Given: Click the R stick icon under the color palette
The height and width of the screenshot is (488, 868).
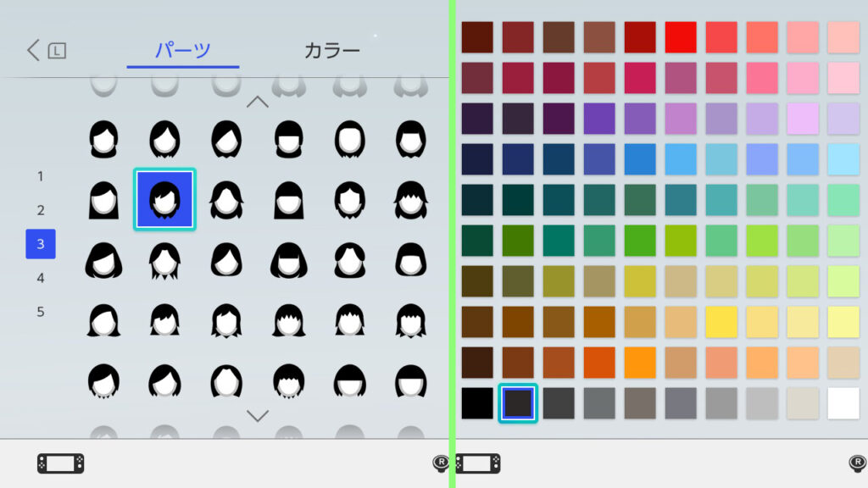Looking at the screenshot, I should coord(858,463).
